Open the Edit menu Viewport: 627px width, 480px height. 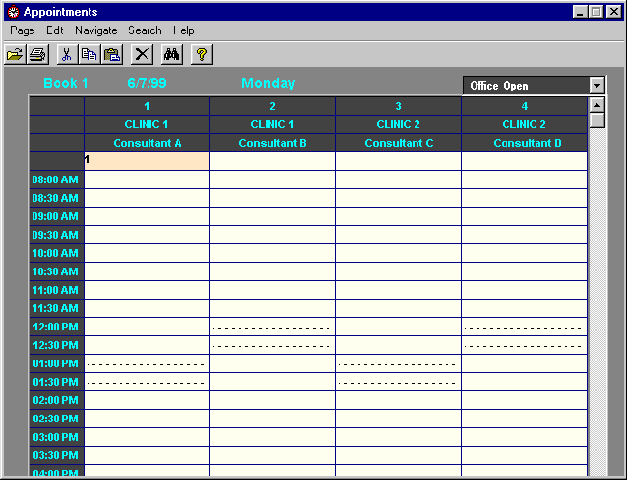[55, 30]
